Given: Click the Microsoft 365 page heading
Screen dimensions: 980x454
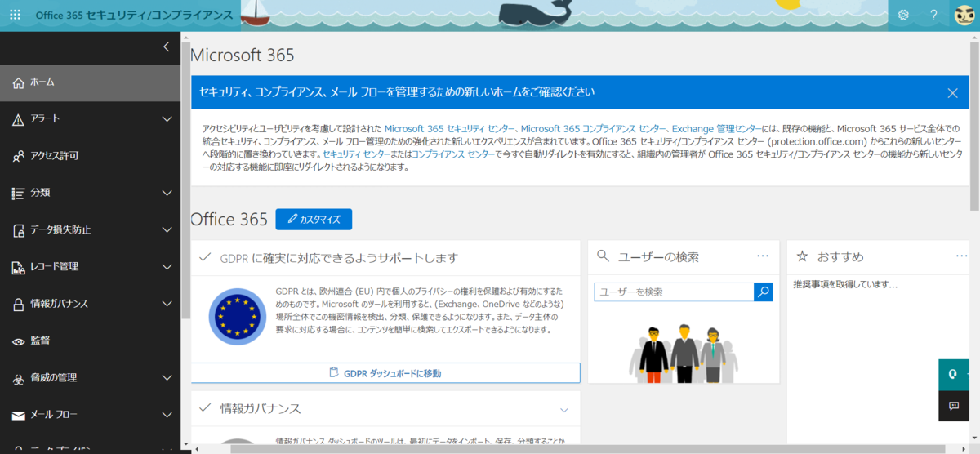Looking at the screenshot, I should click(242, 56).
